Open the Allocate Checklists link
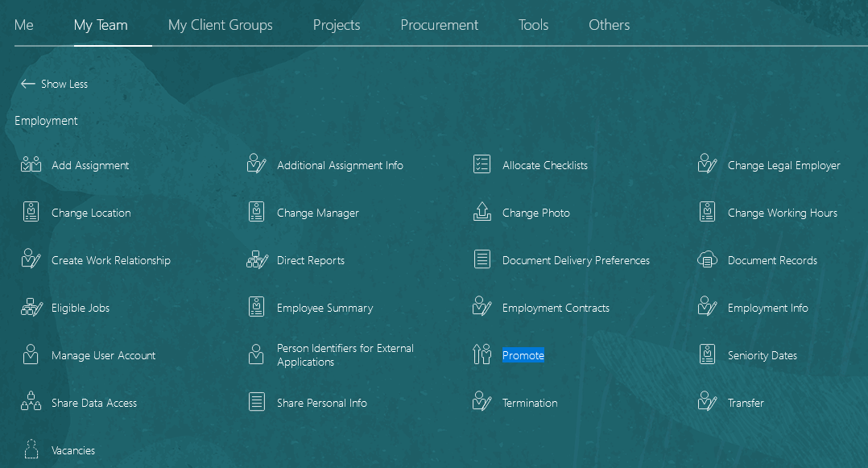 pos(544,166)
